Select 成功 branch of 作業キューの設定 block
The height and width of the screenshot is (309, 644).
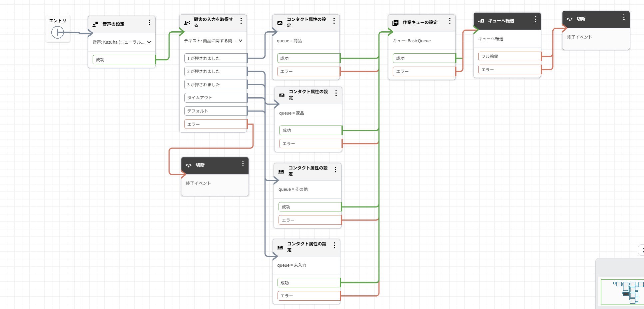point(424,58)
